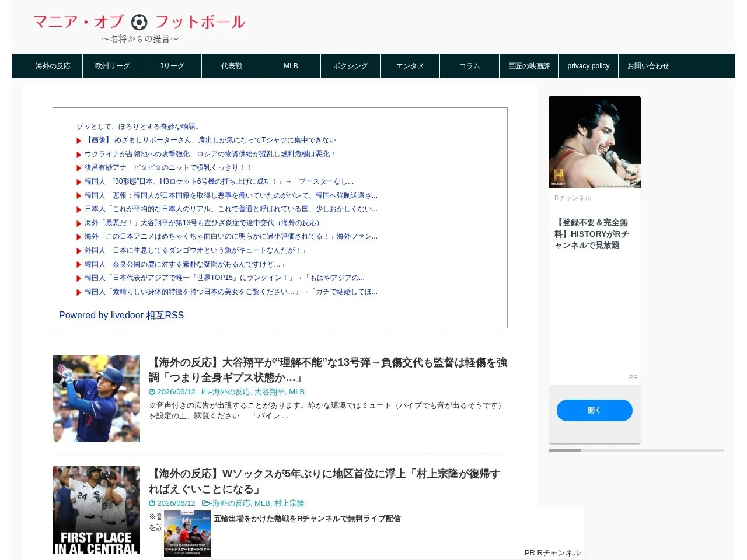Open 素晴らしい身体的特徴を持つ日本の美女 headline
This screenshot has width=747, height=560.
click(231, 292)
